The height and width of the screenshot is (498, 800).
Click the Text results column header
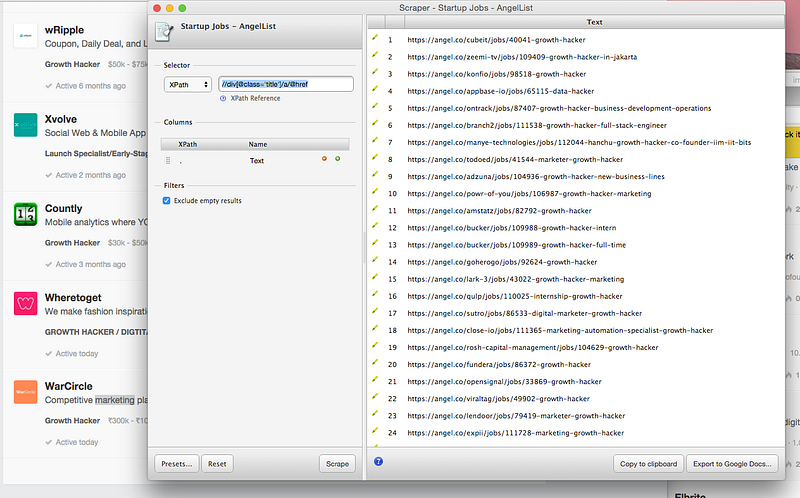click(x=594, y=22)
